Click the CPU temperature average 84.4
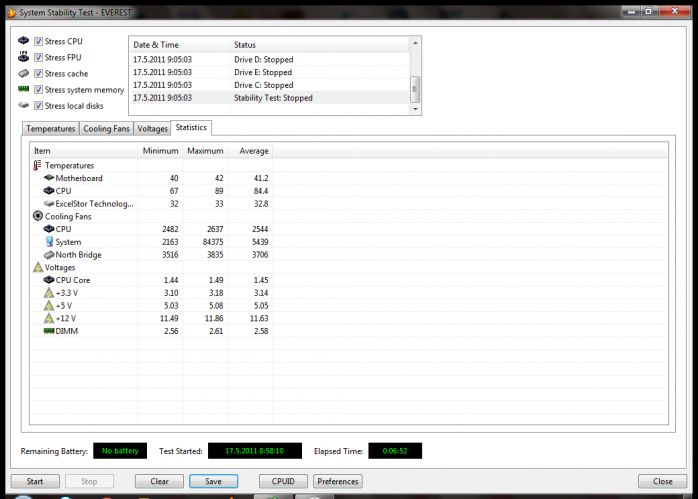The image size is (698, 499). [261, 191]
